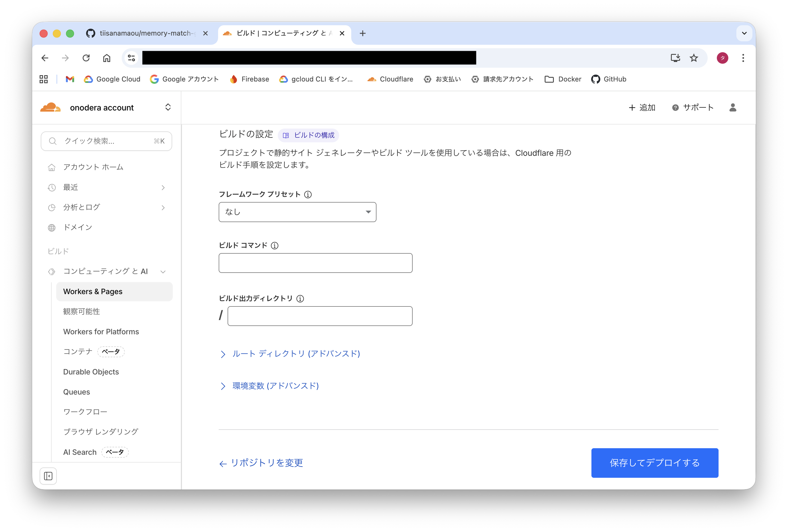This screenshot has height=532, width=788.
Task: Click the ビルド コマンド input field
Action: 315,263
